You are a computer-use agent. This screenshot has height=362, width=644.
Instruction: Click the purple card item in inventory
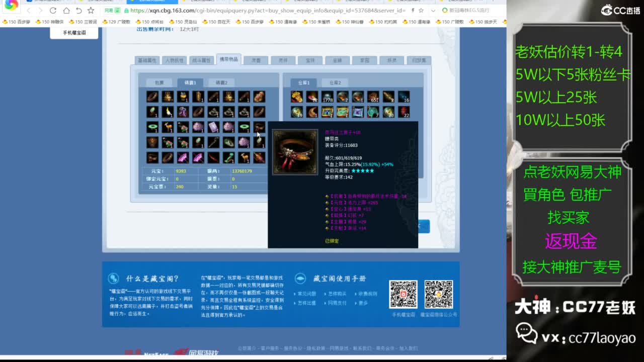click(x=213, y=127)
